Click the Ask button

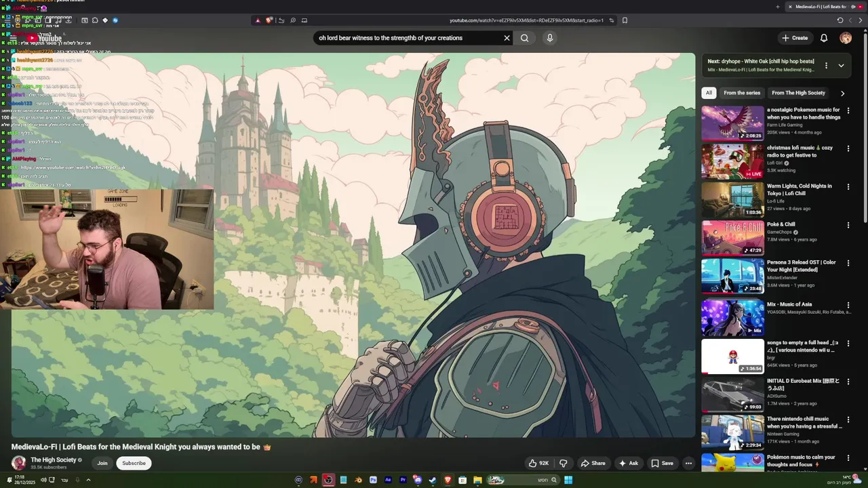tap(628, 463)
